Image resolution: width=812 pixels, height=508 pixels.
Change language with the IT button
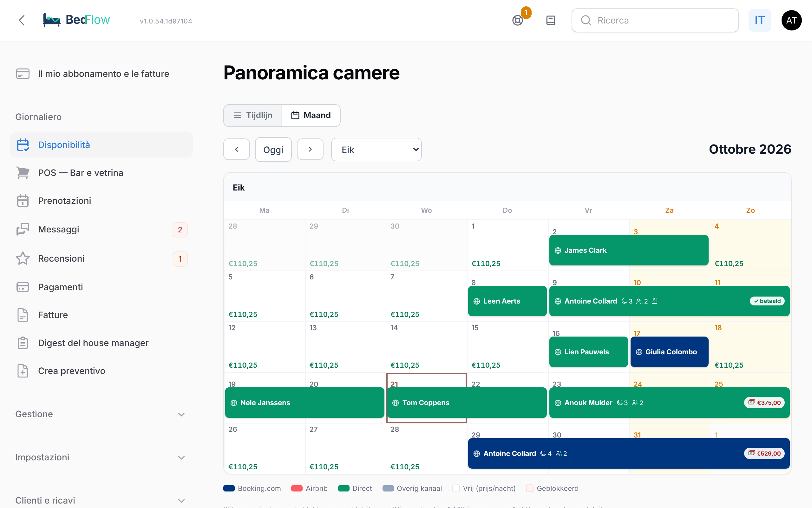760,21
